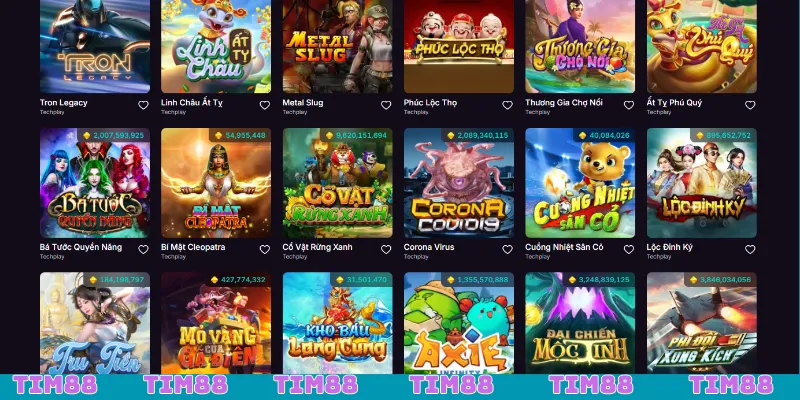Click the heart icon beside Metal Slug

(386, 105)
